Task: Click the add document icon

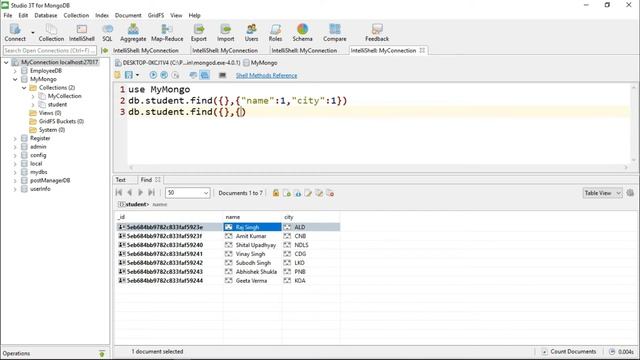Action: (x=287, y=193)
